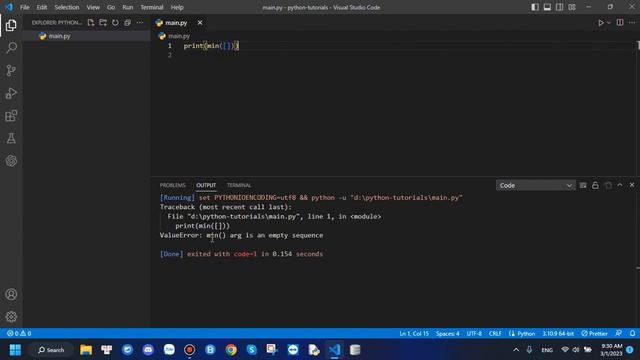Image resolution: width=640 pixels, height=360 pixels.
Task: Click Ln 1, Col 15 in status bar
Action: click(x=414, y=333)
